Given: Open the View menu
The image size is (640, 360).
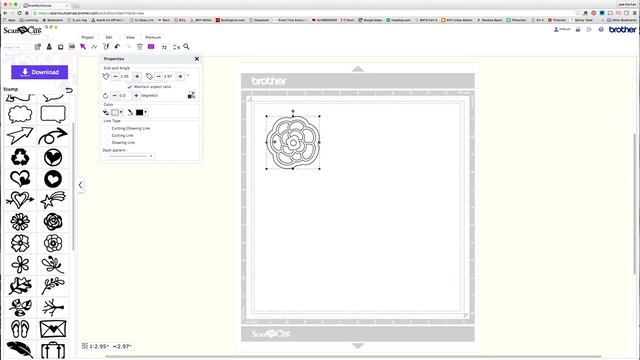Looking at the screenshot, I should pos(130,37).
